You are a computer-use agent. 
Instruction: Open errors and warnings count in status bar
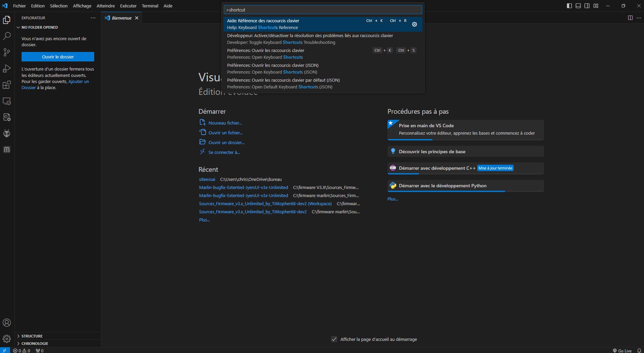pyautogui.click(x=22, y=350)
